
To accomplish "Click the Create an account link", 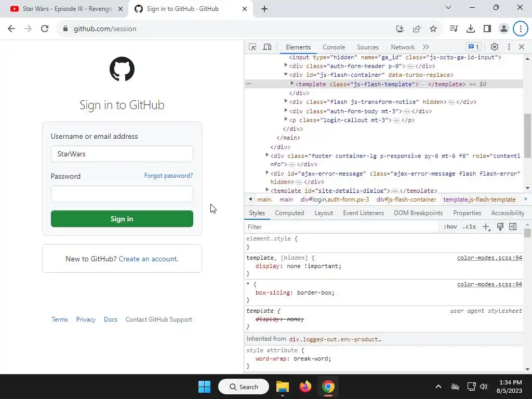I will tap(148, 259).
